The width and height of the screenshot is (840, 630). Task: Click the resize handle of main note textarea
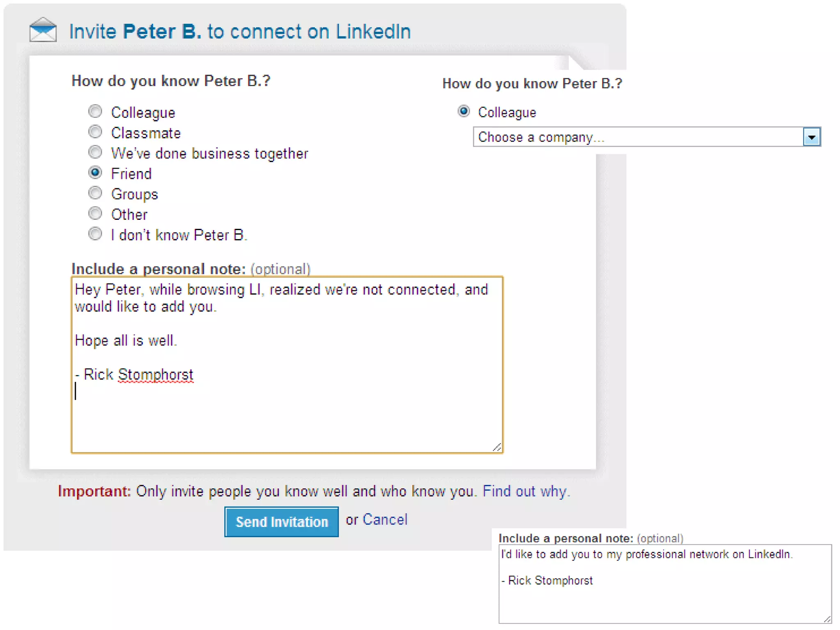(497, 447)
